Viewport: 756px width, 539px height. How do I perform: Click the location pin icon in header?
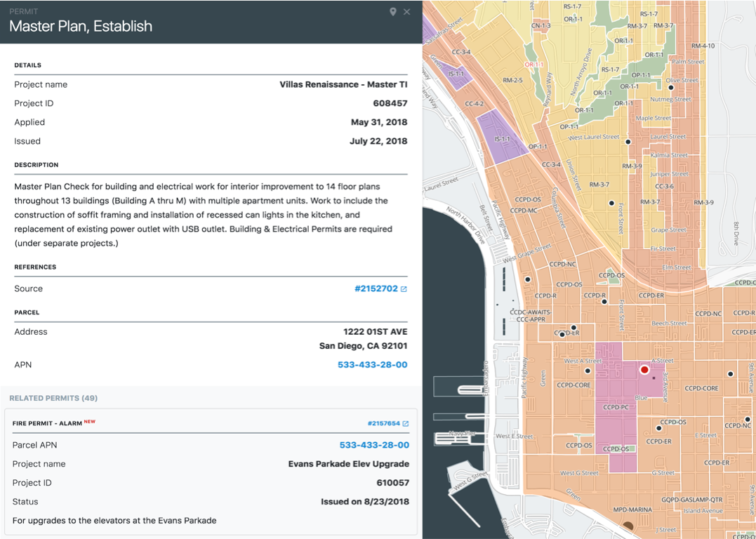[x=393, y=12]
